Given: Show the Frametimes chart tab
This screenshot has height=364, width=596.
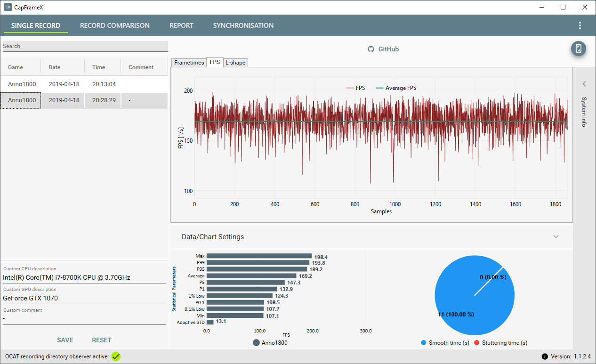Looking at the screenshot, I should click(x=189, y=63).
